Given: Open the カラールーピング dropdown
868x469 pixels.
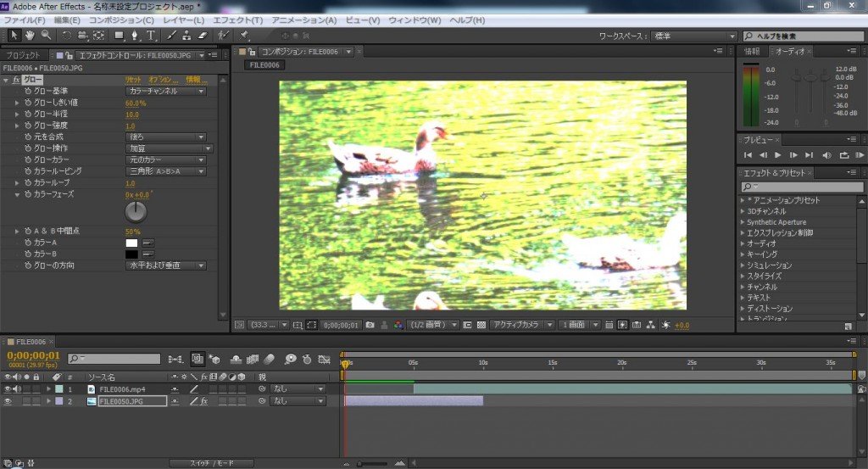Looking at the screenshot, I should point(166,171).
